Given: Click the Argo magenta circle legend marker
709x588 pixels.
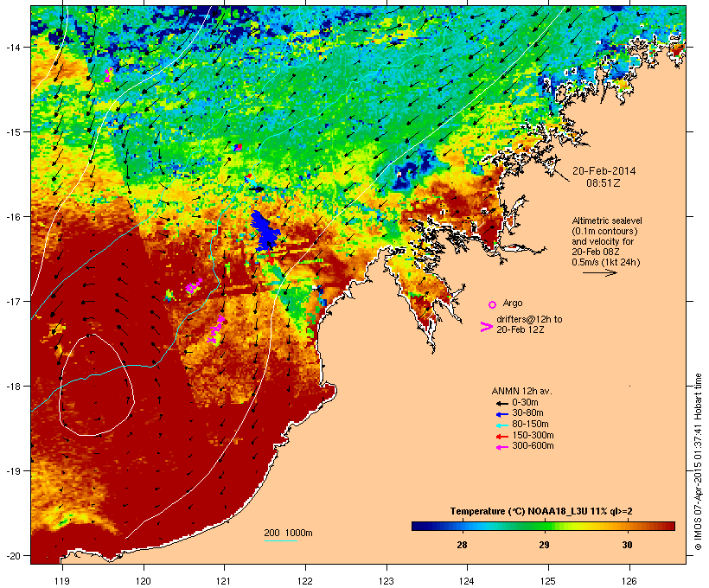Looking at the screenshot, I should tap(492, 304).
